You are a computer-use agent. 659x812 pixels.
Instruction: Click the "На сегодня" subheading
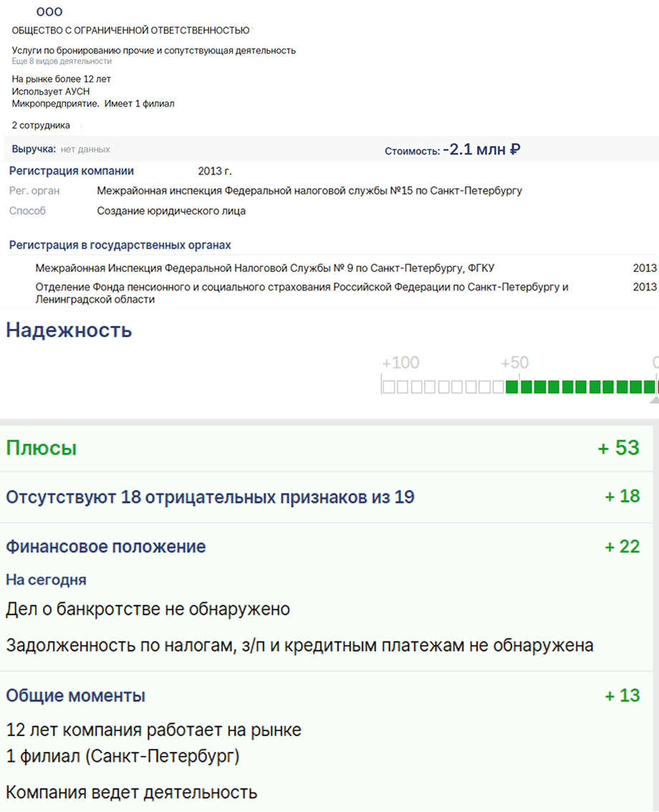[46, 580]
